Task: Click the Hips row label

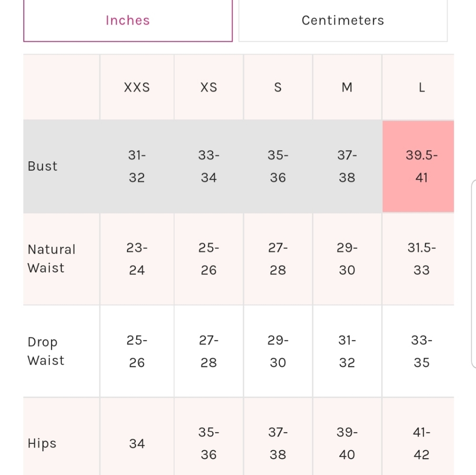Action: (x=42, y=443)
